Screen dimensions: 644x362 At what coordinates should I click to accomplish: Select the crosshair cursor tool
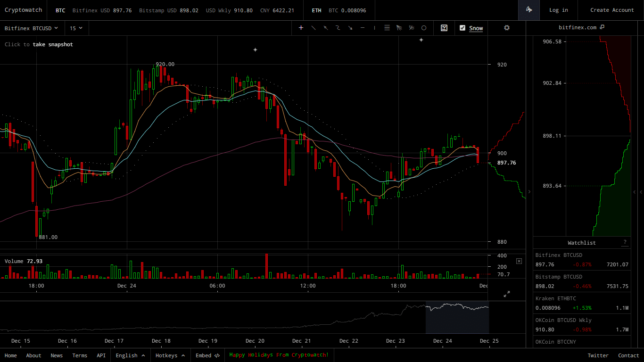click(301, 28)
